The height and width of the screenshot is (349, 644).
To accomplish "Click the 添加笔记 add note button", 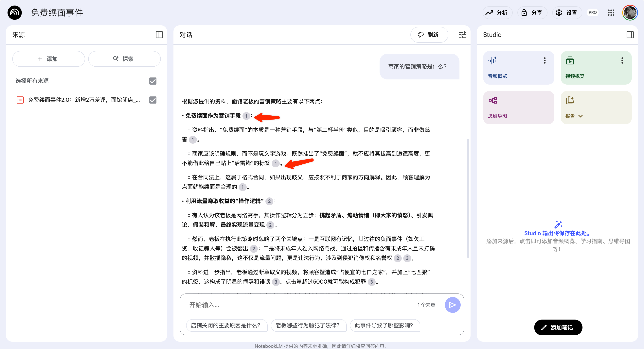I will pos(558,327).
